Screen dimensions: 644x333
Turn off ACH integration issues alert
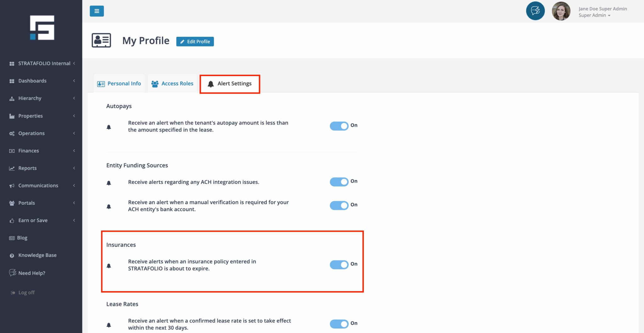click(x=339, y=182)
